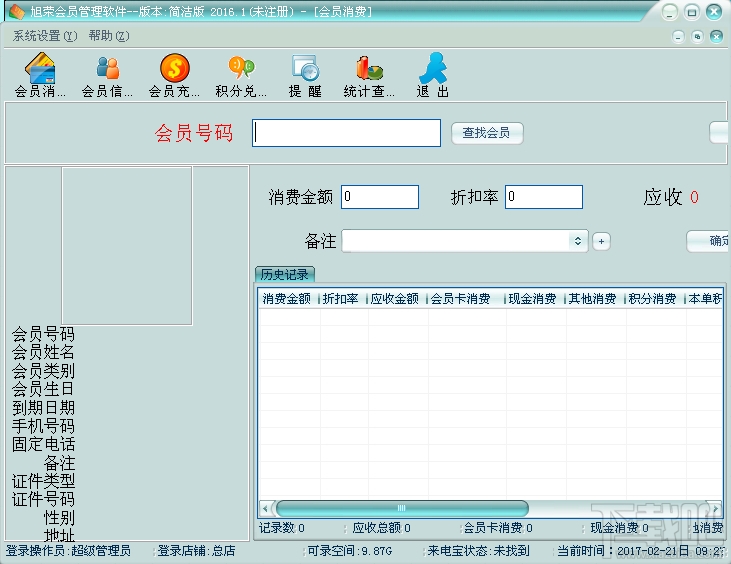Click the 应收金额 column header
Image resolution: width=731 pixels, height=564 pixels.
395,299
